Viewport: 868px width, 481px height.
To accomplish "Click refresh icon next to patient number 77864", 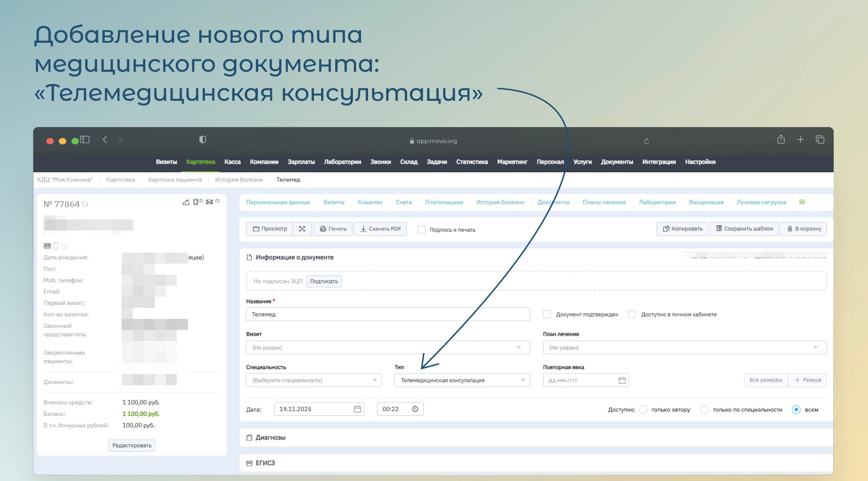I will (x=85, y=204).
